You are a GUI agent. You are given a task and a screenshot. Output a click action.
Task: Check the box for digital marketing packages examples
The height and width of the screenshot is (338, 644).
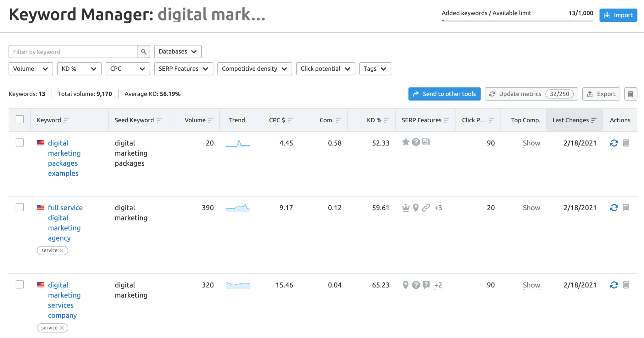pos(20,143)
